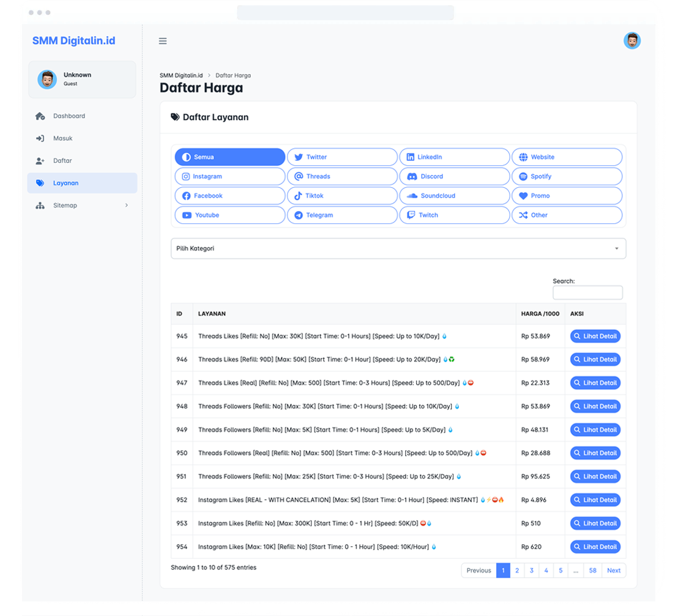Click Lihat Detail for service 945
This screenshot has height=616, width=678.
pyautogui.click(x=595, y=336)
